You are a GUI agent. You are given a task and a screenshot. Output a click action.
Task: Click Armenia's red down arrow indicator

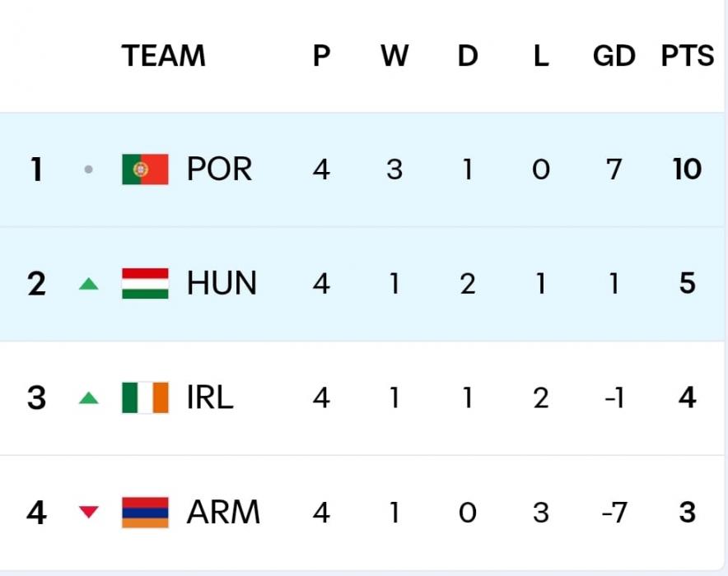pyautogui.click(x=88, y=513)
